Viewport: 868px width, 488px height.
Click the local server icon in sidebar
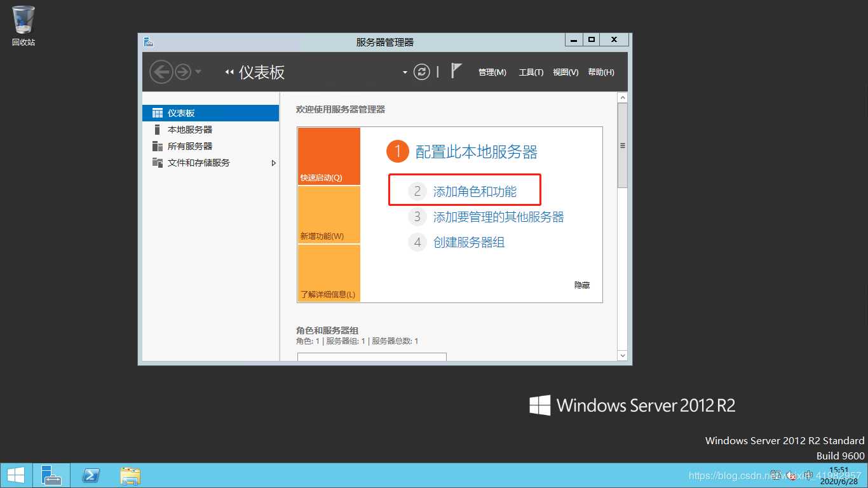click(158, 130)
